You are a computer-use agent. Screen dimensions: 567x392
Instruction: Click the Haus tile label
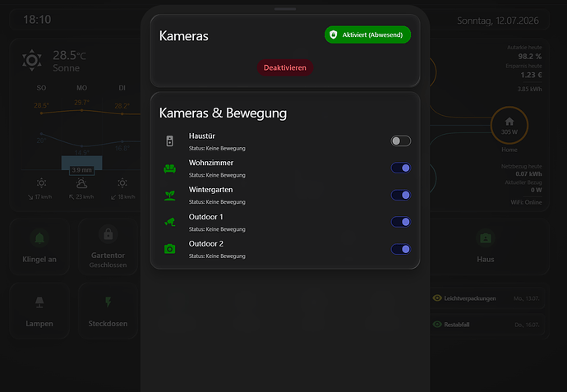486,260
